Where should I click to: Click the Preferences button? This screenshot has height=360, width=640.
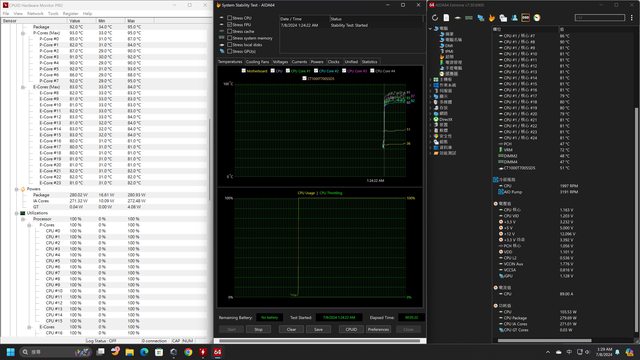click(378, 329)
